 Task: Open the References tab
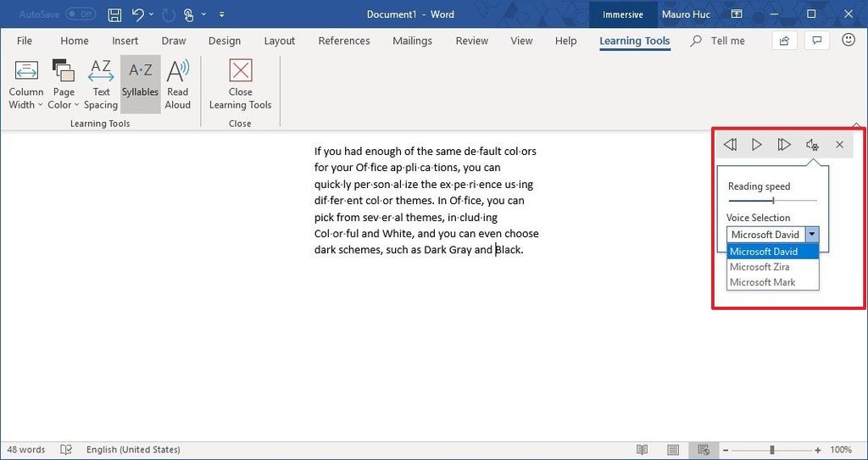click(x=344, y=41)
